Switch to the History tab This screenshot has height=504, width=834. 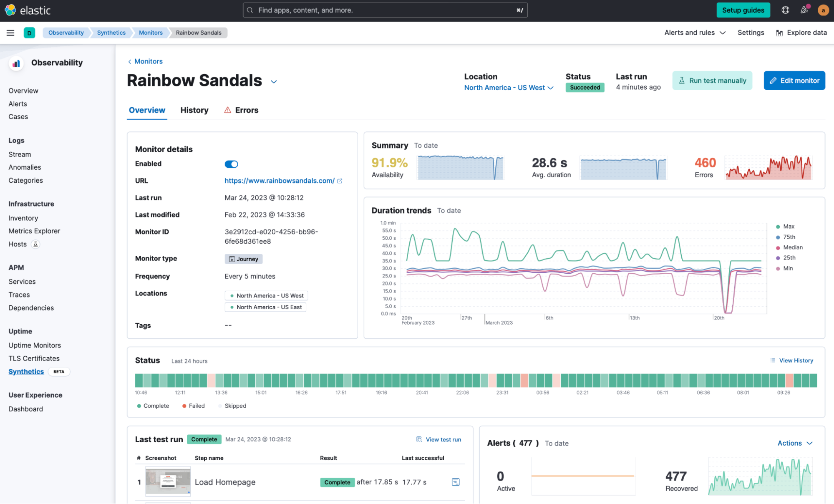point(194,110)
